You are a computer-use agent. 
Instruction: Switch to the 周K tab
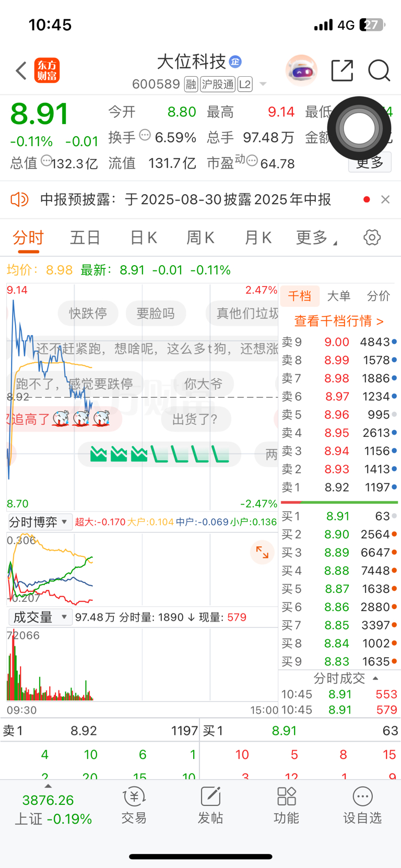tap(200, 238)
